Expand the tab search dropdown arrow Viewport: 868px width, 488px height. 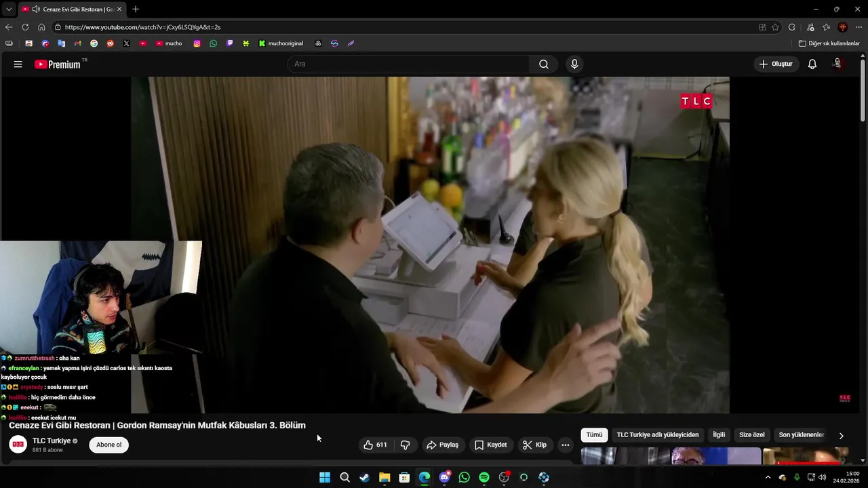(x=9, y=9)
